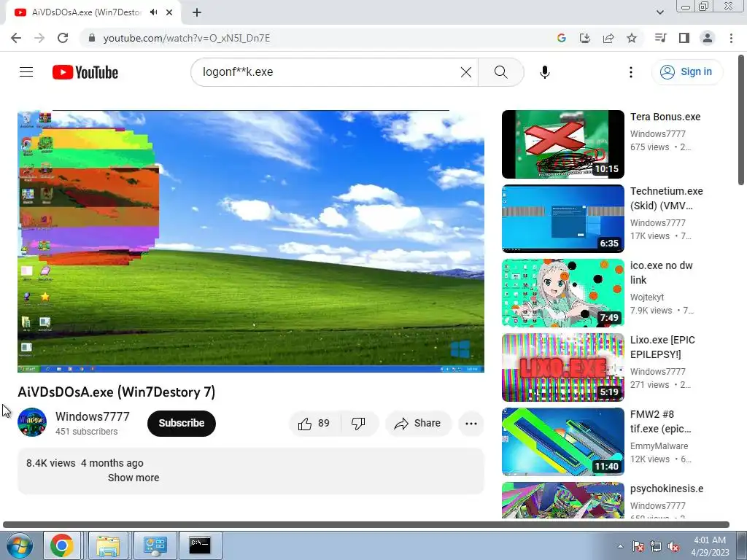Open the tab search chevron
747x560 pixels.
pyautogui.click(x=659, y=12)
